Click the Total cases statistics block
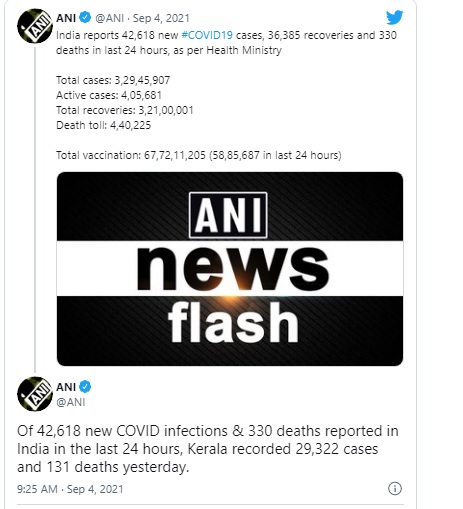This screenshot has height=509, width=463. [x=125, y=103]
